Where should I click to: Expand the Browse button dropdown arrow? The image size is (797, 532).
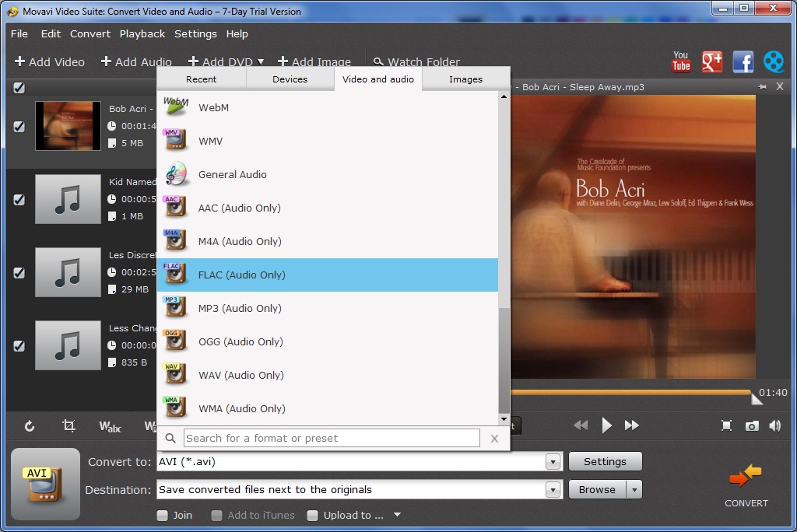tap(634, 490)
